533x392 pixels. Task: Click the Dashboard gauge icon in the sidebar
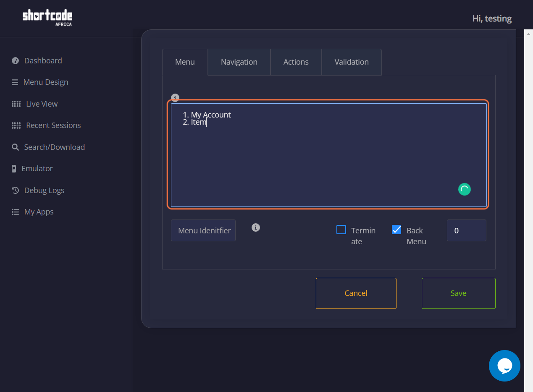16,60
